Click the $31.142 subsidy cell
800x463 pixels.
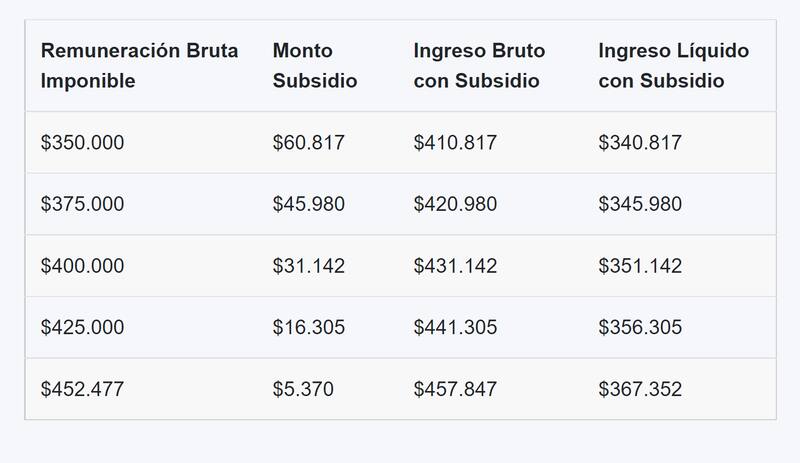[x=308, y=266]
